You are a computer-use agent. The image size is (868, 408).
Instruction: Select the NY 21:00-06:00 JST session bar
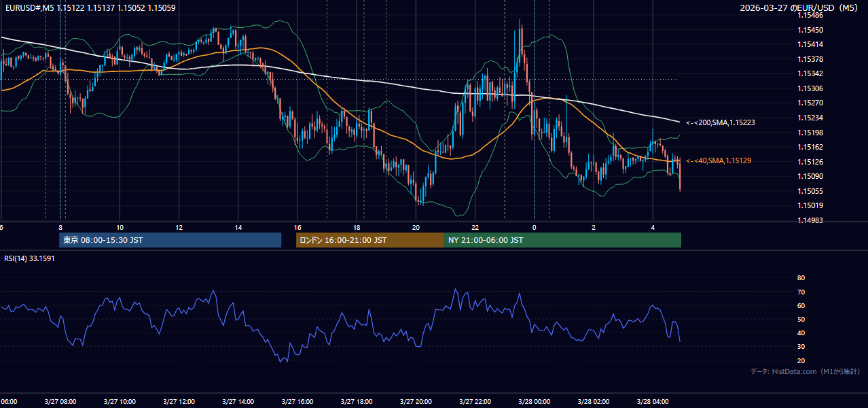pos(562,240)
